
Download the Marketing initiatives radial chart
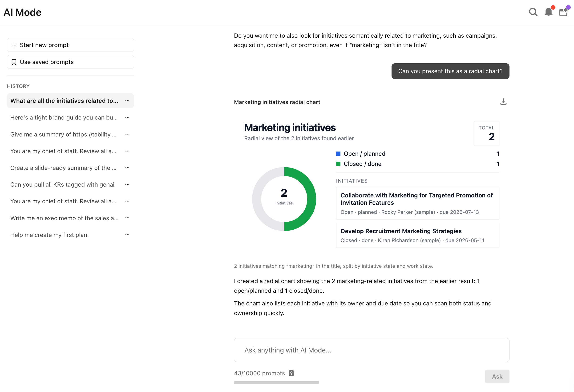[503, 102]
